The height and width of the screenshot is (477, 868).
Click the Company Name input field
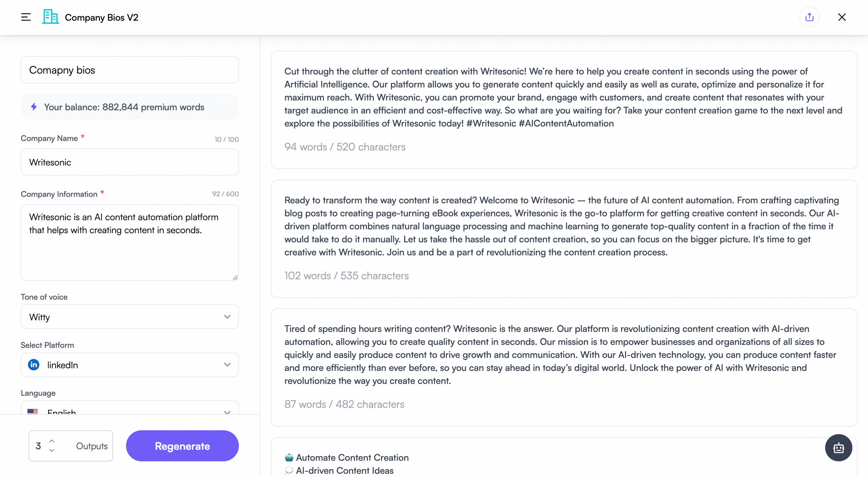click(x=130, y=162)
